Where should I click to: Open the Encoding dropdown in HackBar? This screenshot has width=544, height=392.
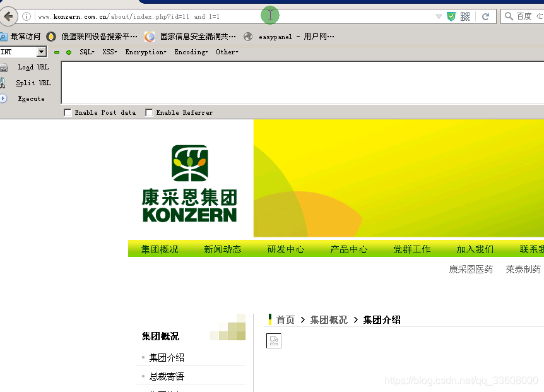[x=191, y=52]
